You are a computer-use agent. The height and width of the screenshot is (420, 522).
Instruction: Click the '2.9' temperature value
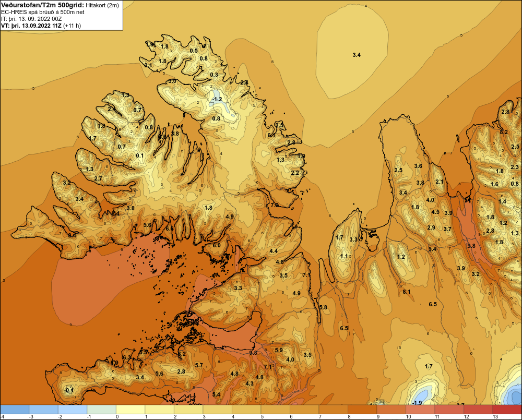click(x=431, y=227)
